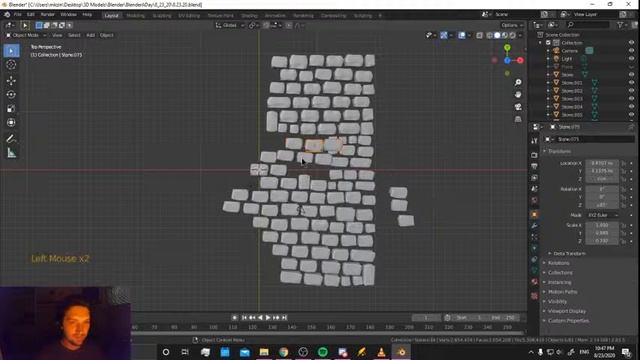Toggle visibility eye of Stone.002

631,91
